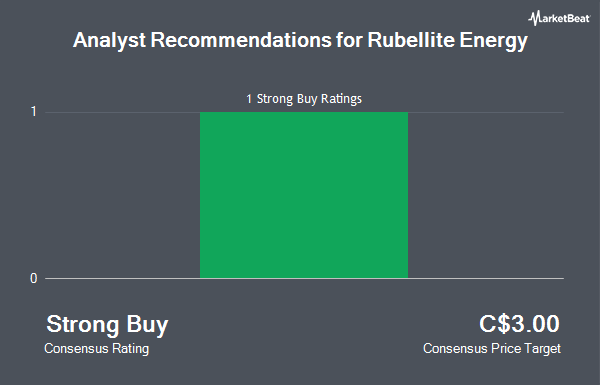Click the 'Strong Buy' consensus rating text
This screenshot has height=385, width=600.
[107, 325]
